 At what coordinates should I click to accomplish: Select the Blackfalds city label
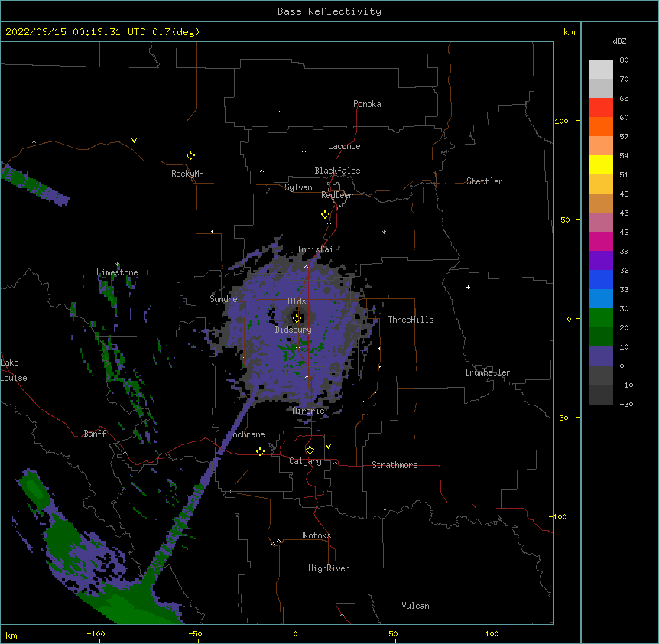(337, 171)
